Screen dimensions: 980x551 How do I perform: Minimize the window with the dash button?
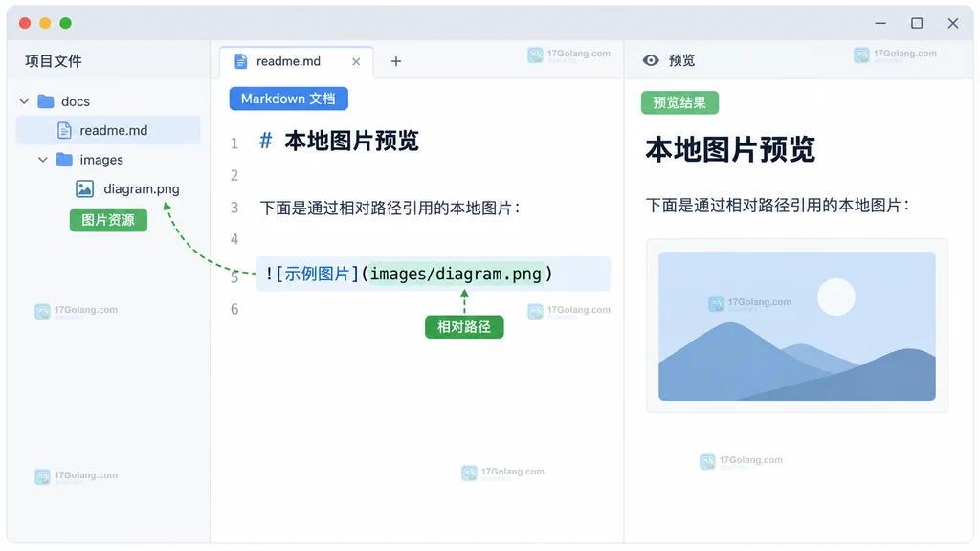coord(880,23)
